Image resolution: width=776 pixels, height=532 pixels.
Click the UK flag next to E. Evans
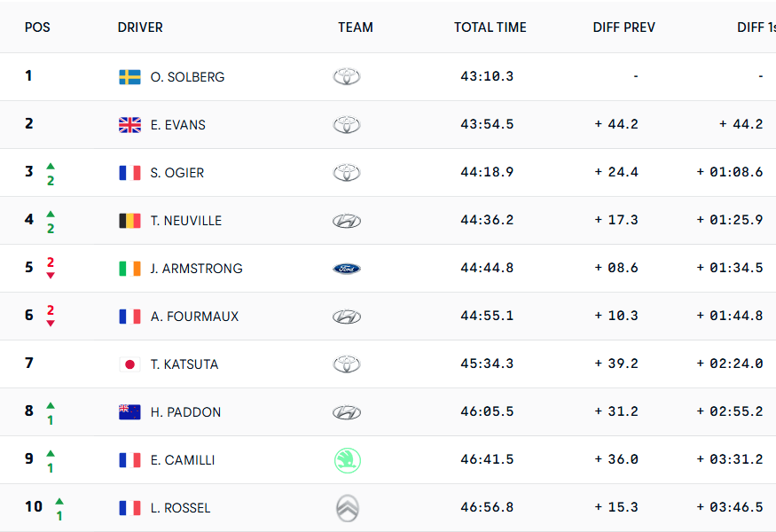(x=129, y=125)
